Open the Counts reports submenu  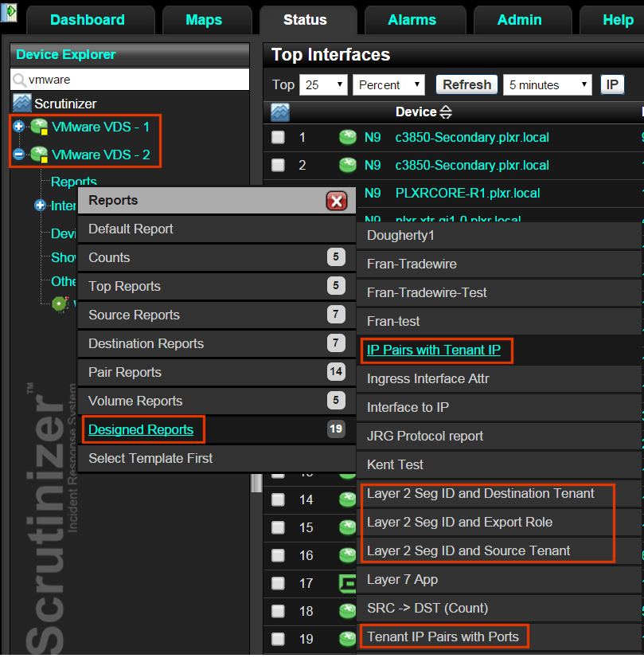217,257
